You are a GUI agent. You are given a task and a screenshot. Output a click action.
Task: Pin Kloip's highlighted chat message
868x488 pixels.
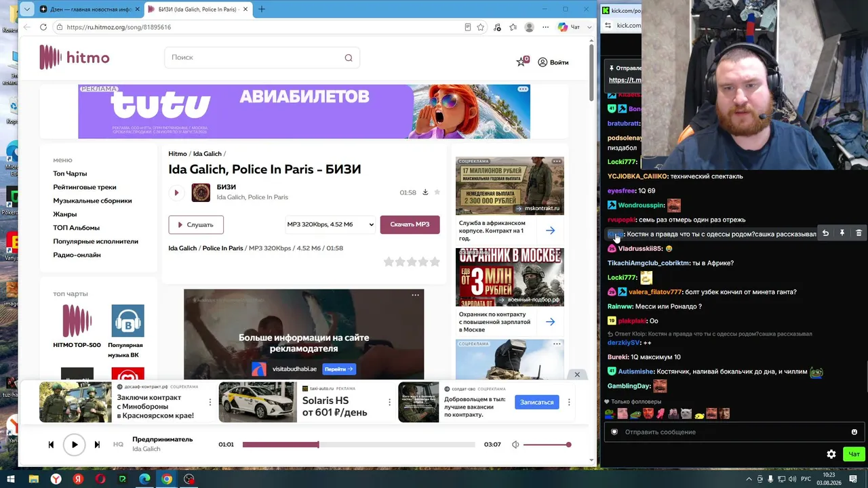[842, 233]
